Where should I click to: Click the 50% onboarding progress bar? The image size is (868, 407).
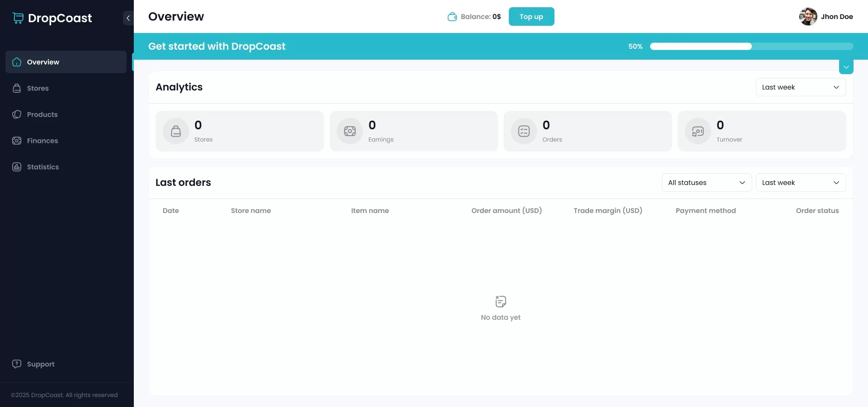(750, 46)
